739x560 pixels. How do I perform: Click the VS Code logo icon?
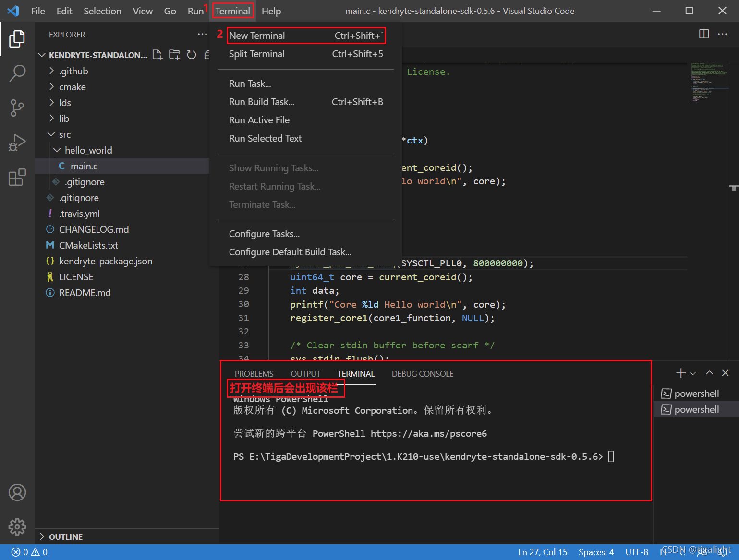coord(13,11)
